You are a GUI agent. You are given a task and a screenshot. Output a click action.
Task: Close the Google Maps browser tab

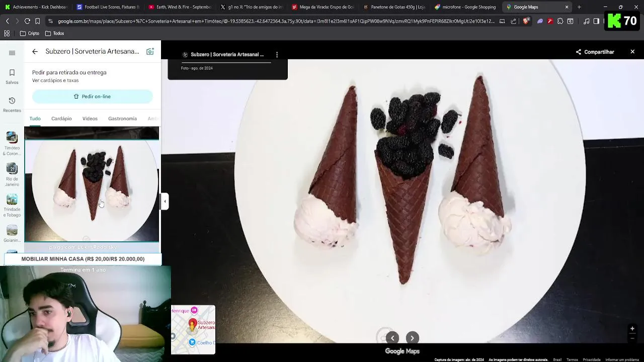(x=567, y=7)
